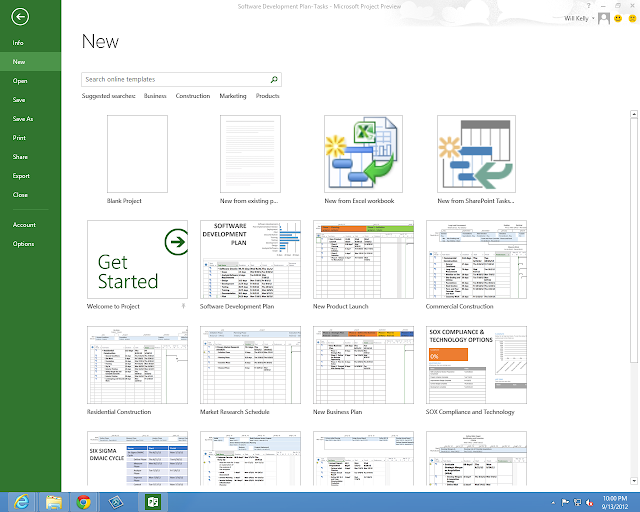The image size is (640, 512).
Task: Select the Six Sigma DMAIC Cycle template
Action: 137,458
